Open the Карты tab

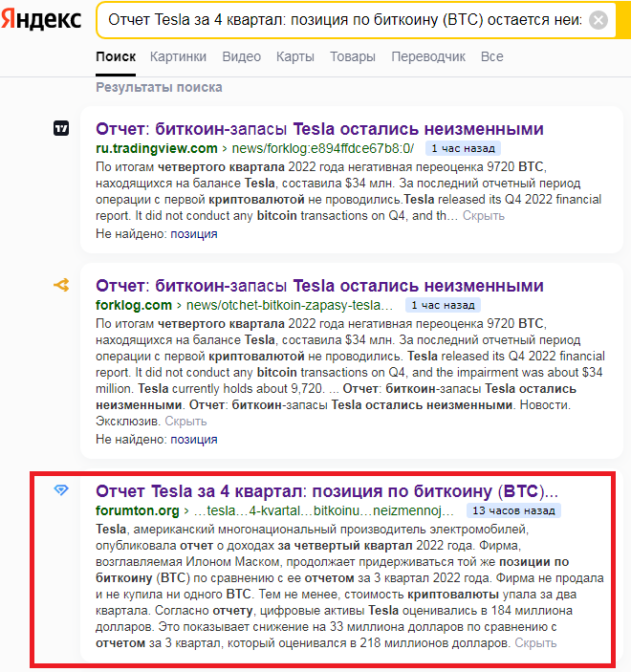[x=294, y=56]
